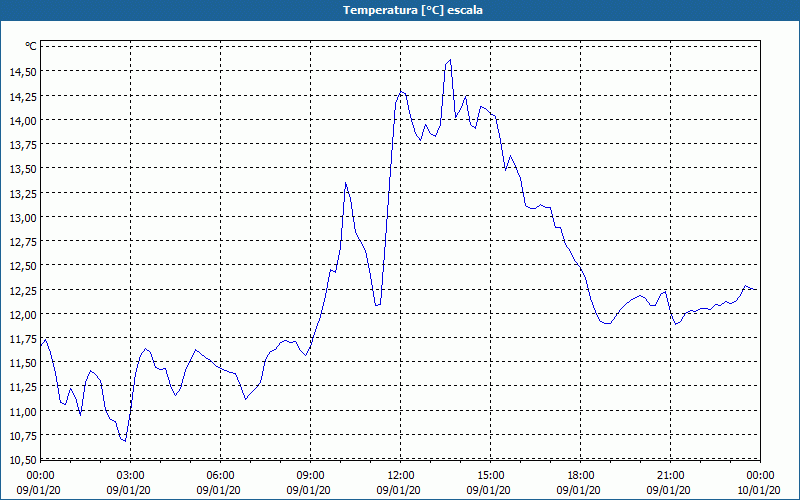Click the 09/01/20 date under 03:00
The height and width of the screenshot is (500, 800).
coord(129,490)
